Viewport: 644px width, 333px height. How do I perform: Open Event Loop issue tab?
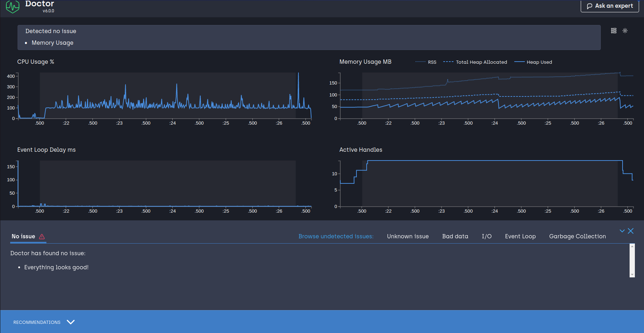[x=520, y=236]
